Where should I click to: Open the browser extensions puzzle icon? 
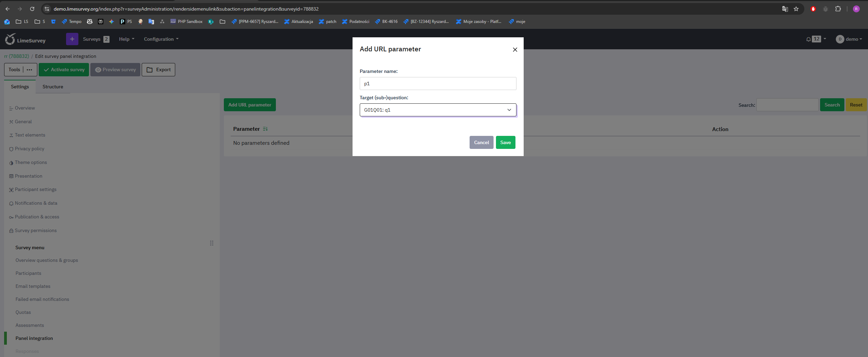click(838, 9)
